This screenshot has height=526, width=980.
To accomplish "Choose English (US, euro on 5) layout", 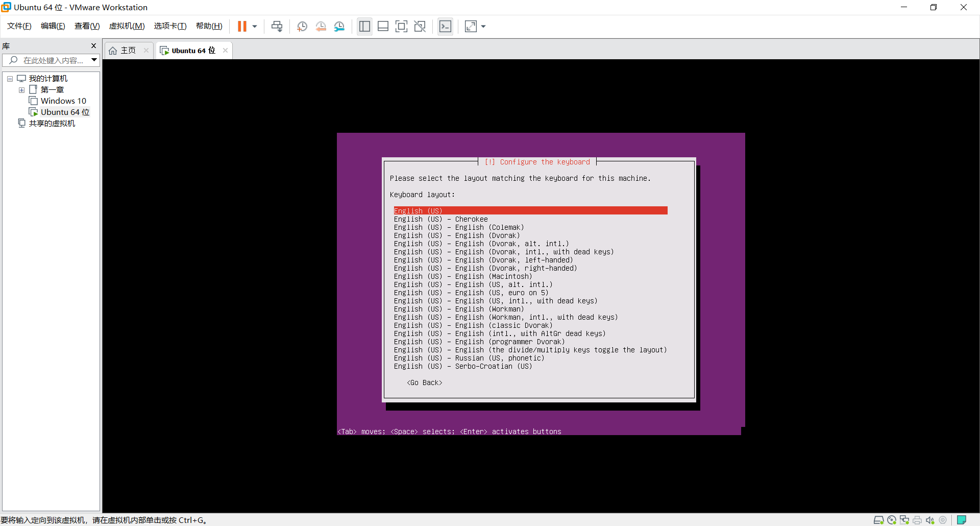I will pos(471,293).
